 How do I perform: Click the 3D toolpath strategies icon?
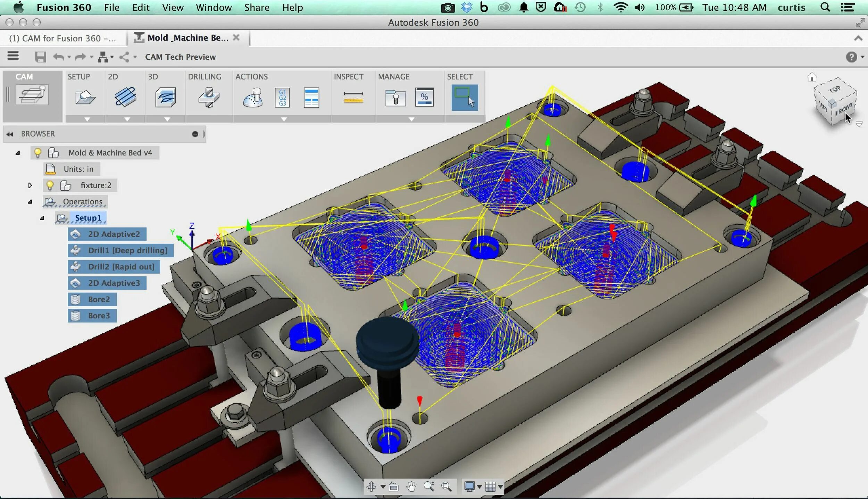tap(166, 97)
